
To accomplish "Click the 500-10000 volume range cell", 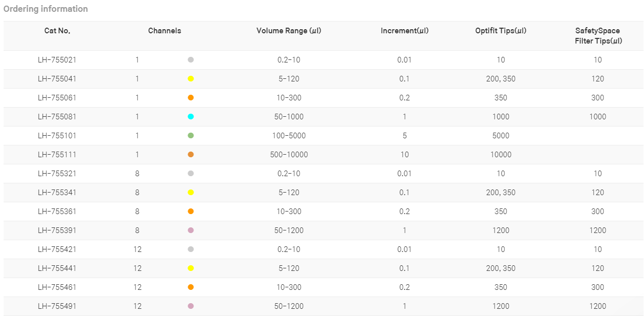I will pos(289,155).
